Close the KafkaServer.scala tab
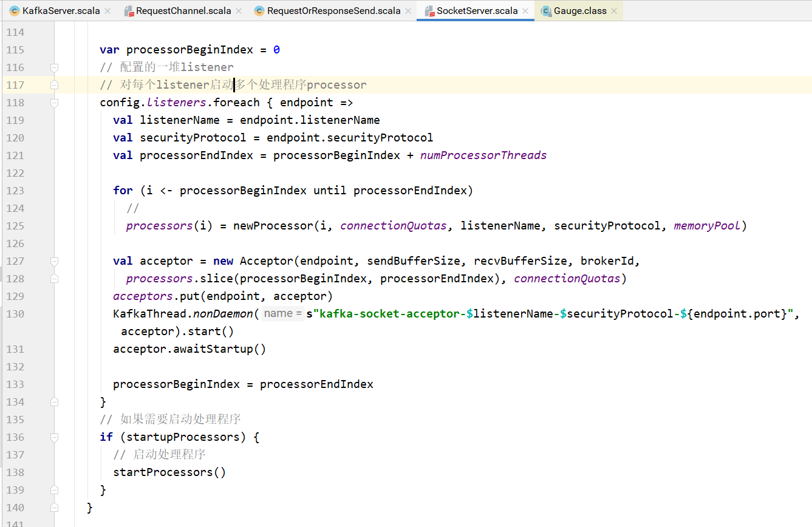This screenshot has width=812, height=527. (107, 11)
